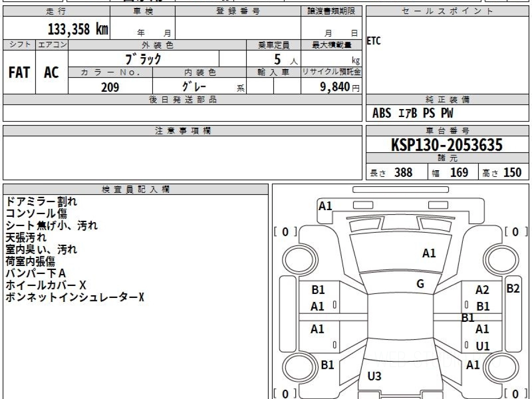This screenshot has height=399, width=532.
Task: Select the 後日発送部品 header bar
Action: (x=183, y=100)
